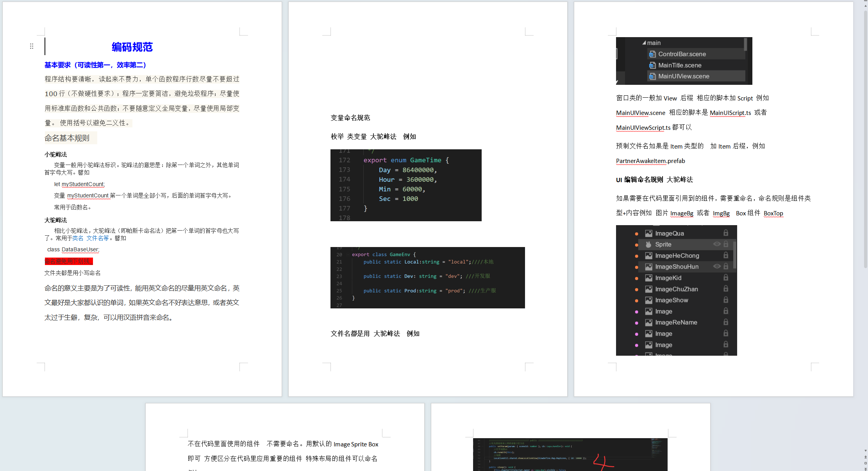The image size is (868, 471).
Task: Click the lock icon on ImageReName row
Action: pos(725,322)
